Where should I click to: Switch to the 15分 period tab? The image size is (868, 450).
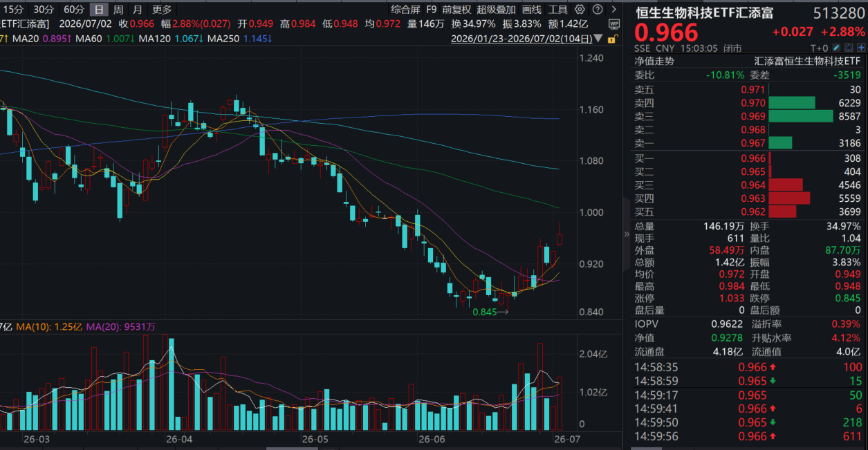[13, 10]
